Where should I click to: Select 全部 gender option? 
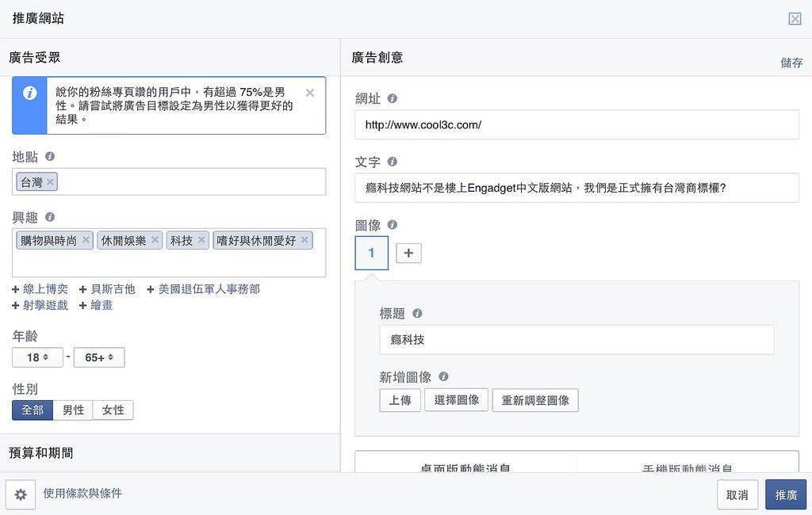[33, 410]
